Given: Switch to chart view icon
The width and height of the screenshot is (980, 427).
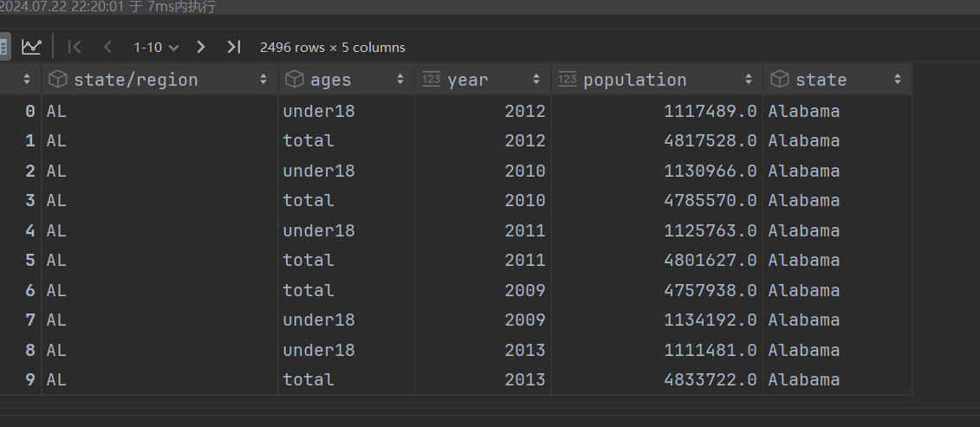Looking at the screenshot, I should (31, 47).
